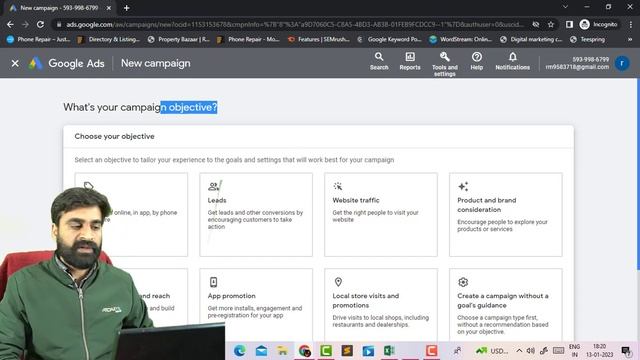Open the Teespring bookmark
Image resolution: width=640 pixels, height=360 pixels.
click(588, 39)
